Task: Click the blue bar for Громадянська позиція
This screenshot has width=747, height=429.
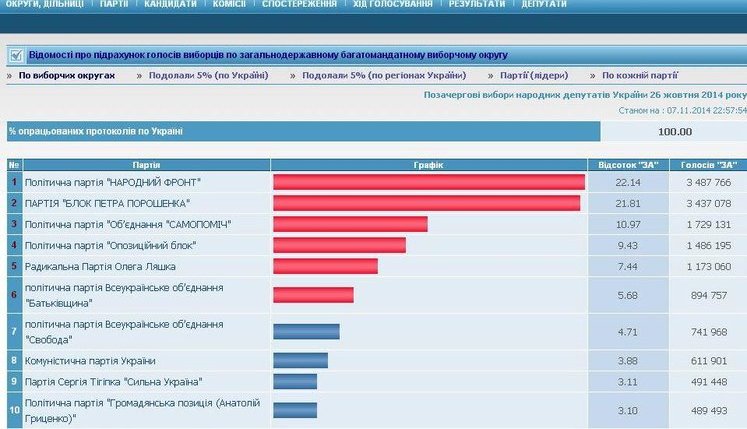Action: (295, 410)
